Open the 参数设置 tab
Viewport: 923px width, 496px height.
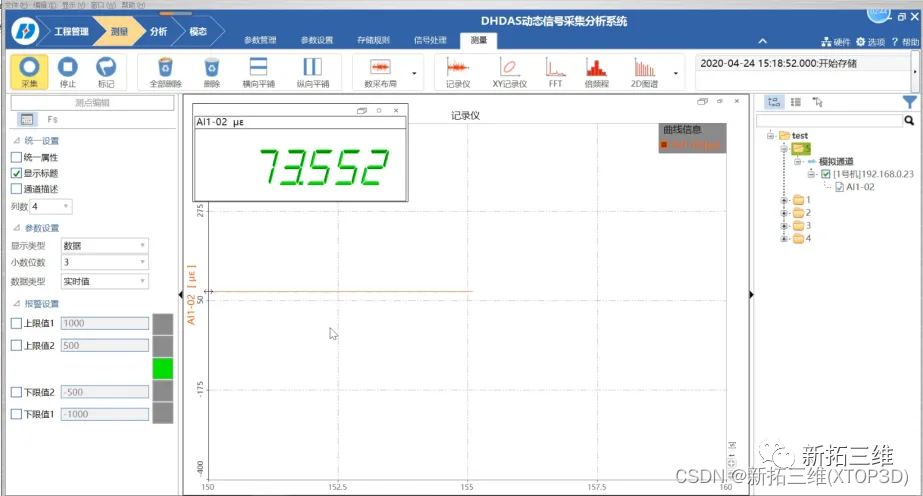[317, 40]
